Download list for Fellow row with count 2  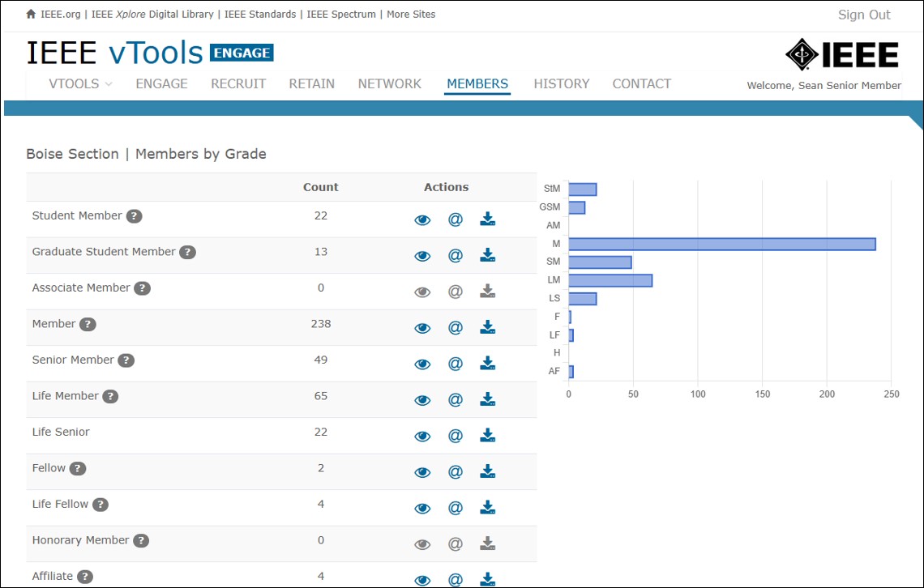click(487, 471)
